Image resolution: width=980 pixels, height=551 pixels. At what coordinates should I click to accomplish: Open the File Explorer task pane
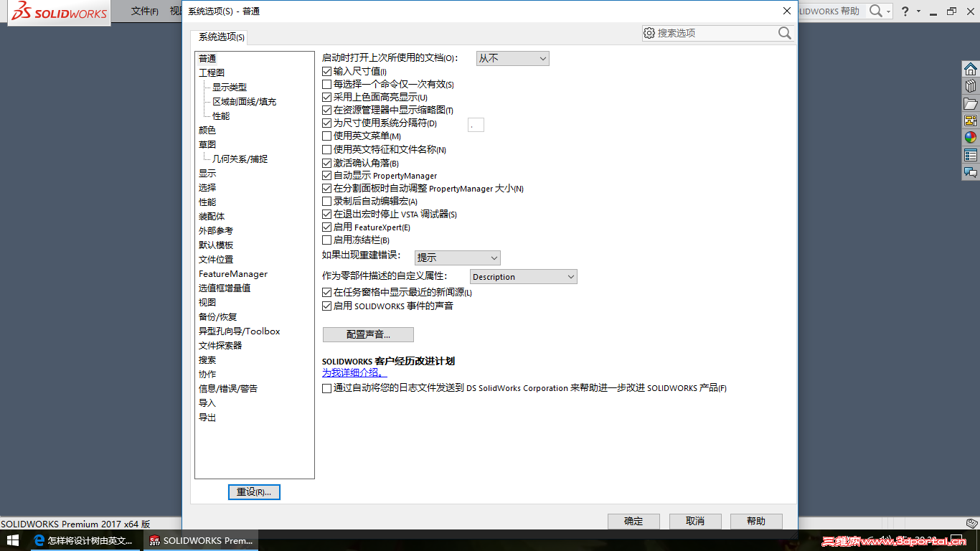point(971,103)
